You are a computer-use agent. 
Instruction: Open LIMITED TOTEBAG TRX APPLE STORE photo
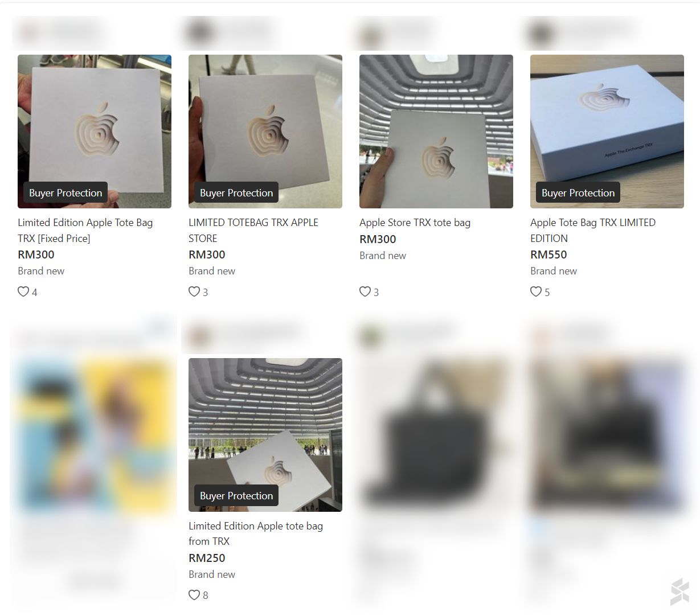coord(265,132)
